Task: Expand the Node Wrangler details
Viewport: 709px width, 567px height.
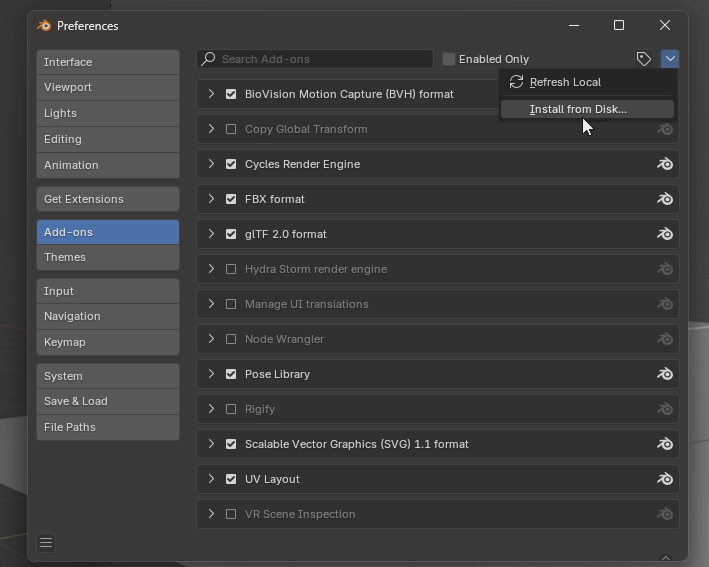Action: tap(211, 339)
